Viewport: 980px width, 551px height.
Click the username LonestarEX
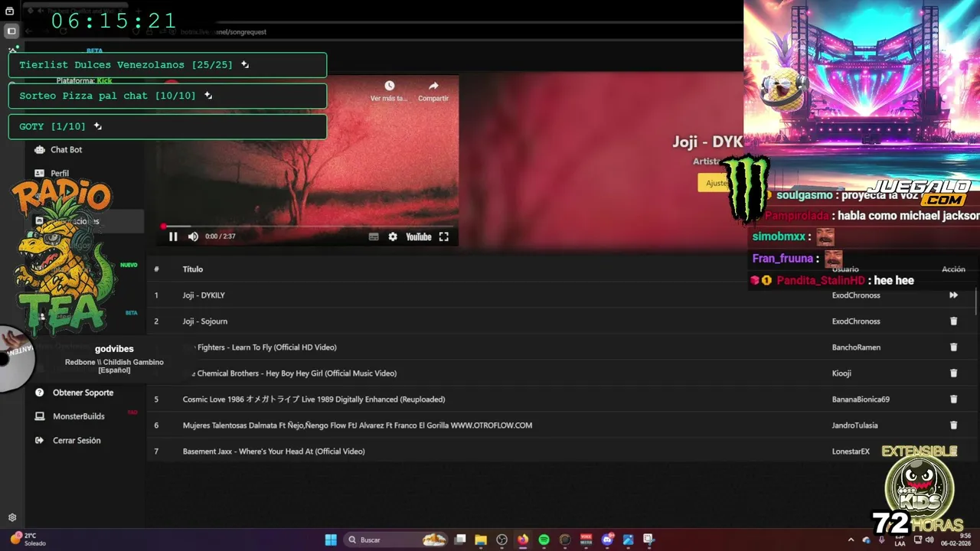pyautogui.click(x=851, y=452)
